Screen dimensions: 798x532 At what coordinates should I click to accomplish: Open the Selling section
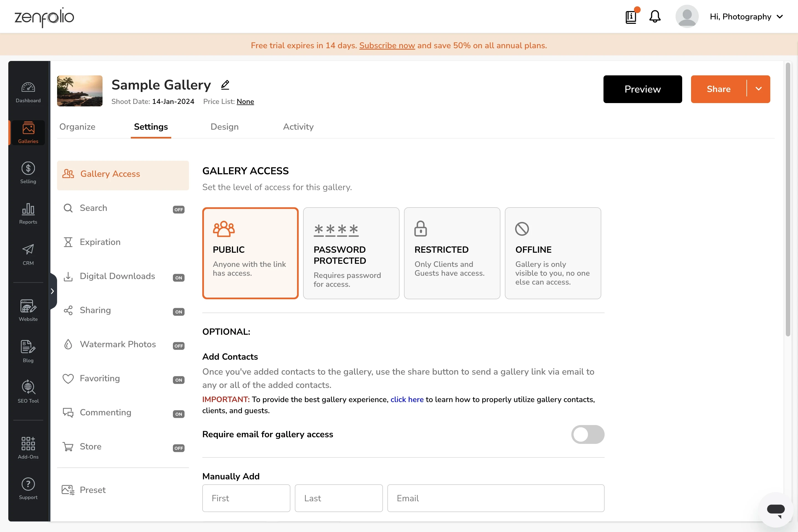pos(28,173)
